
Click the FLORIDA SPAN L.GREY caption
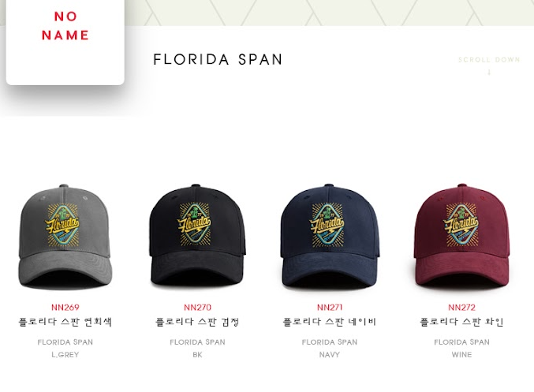65,348
